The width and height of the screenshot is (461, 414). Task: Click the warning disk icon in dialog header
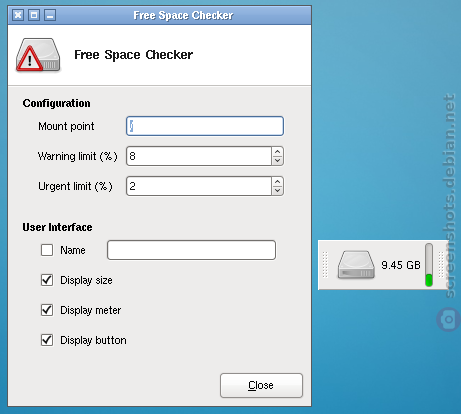point(38,55)
